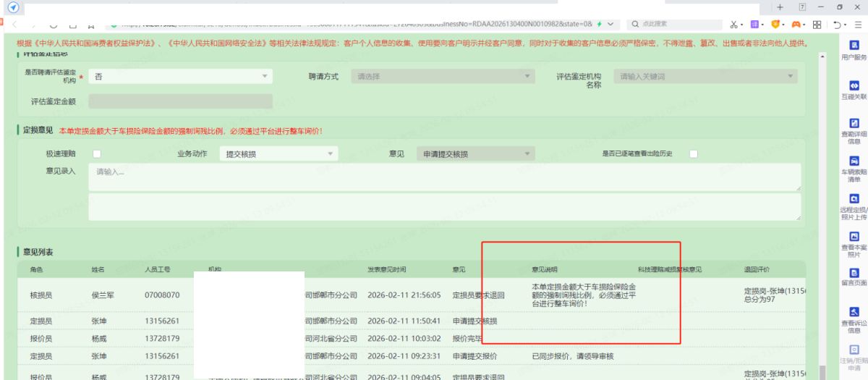Open the 业务动作 dropdown showing 提交核损
The image size is (868, 380).
[x=278, y=153]
